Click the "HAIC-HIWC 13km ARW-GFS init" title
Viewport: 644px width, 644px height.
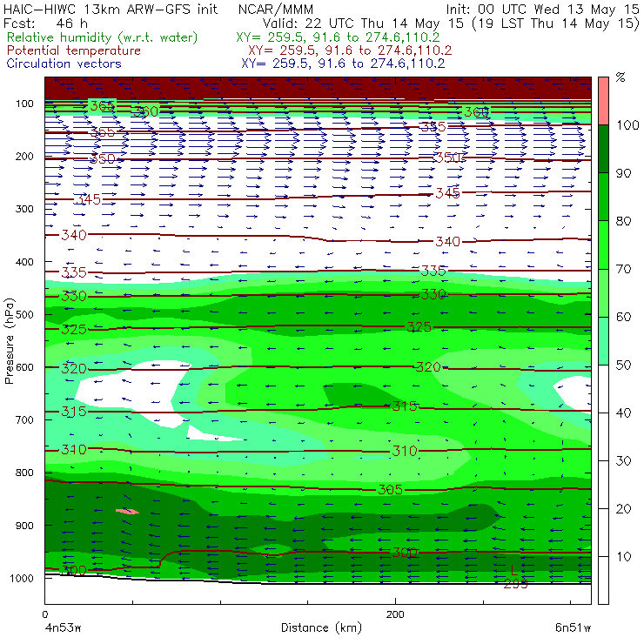click(110, 9)
